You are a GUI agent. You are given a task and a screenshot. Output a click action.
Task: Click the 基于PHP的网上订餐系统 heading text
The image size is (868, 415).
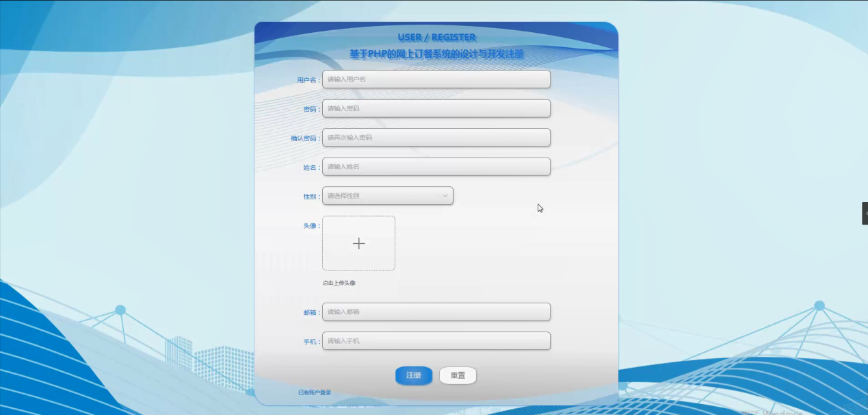(x=436, y=54)
